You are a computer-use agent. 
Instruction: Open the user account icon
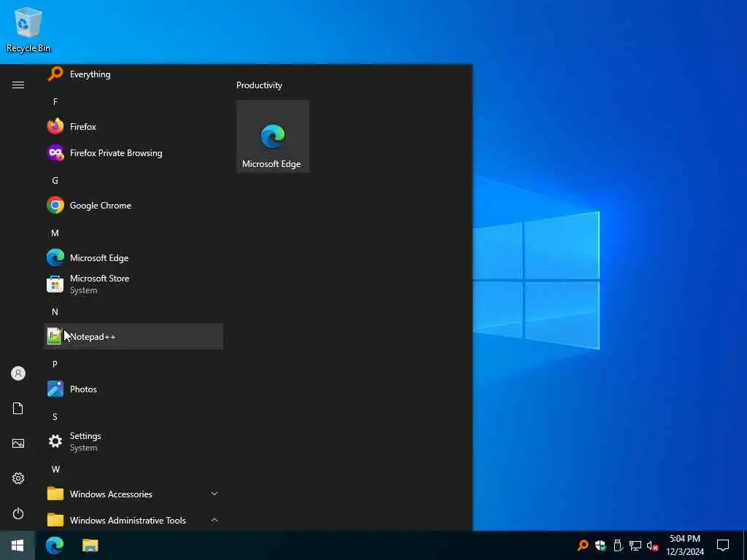pos(18,373)
